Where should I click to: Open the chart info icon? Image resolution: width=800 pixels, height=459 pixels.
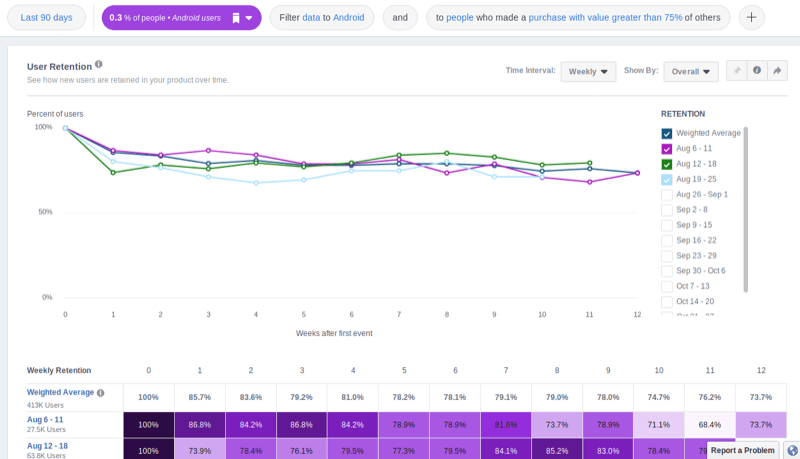click(x=757, y=71)
